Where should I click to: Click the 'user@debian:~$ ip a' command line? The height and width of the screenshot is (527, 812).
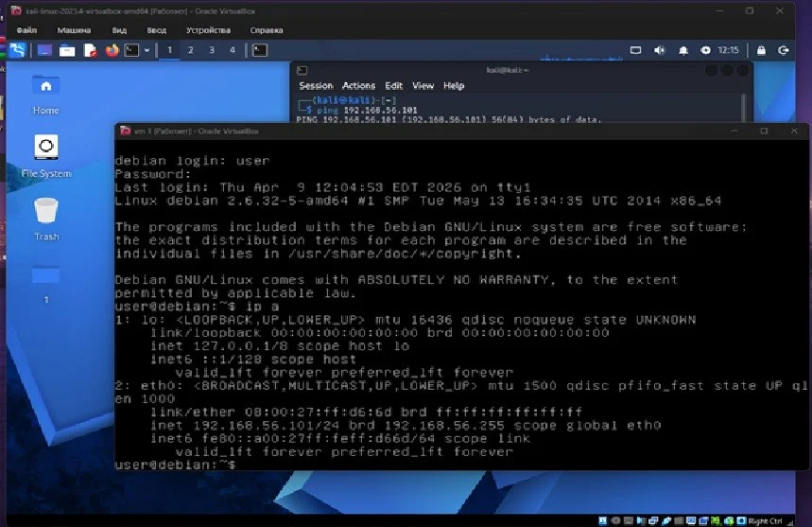(198, 307)
